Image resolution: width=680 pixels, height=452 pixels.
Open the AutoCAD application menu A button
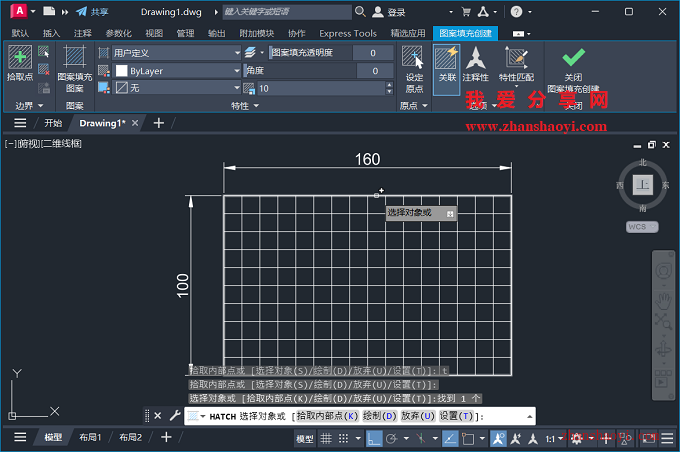19,11
